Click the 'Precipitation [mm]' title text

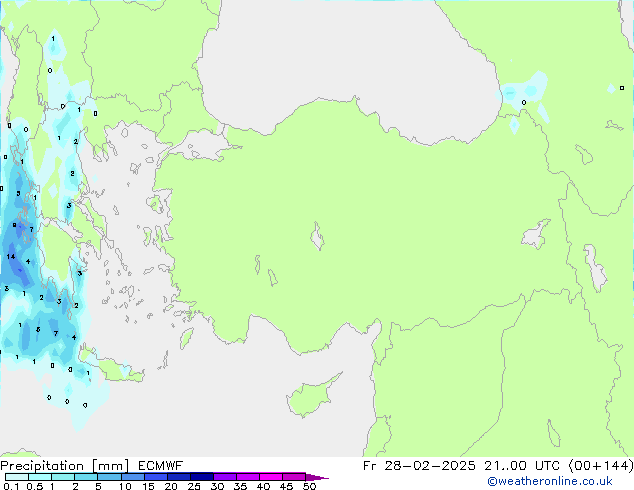65,466
